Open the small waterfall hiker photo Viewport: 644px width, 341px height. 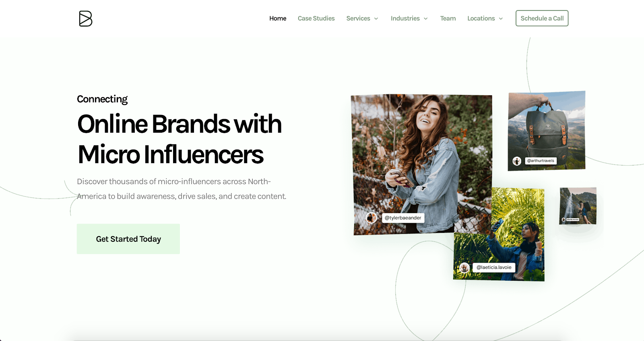pyautogui.click(x=578, y=206)
